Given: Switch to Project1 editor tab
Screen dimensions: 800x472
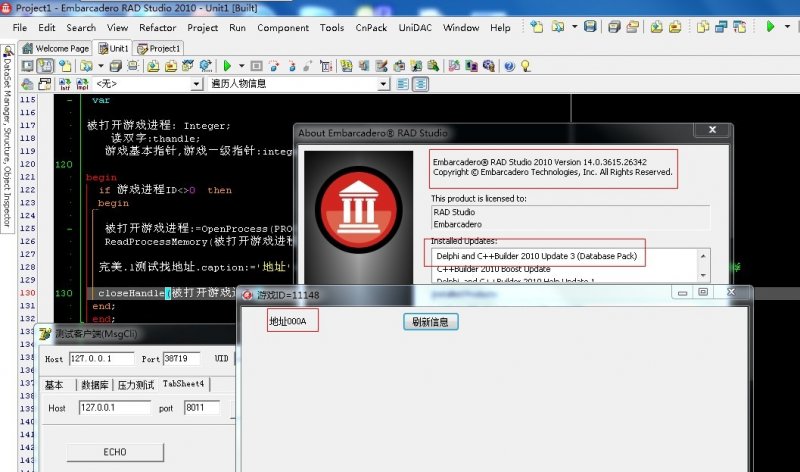Looking at the screenshot, I should coord(159,48).
